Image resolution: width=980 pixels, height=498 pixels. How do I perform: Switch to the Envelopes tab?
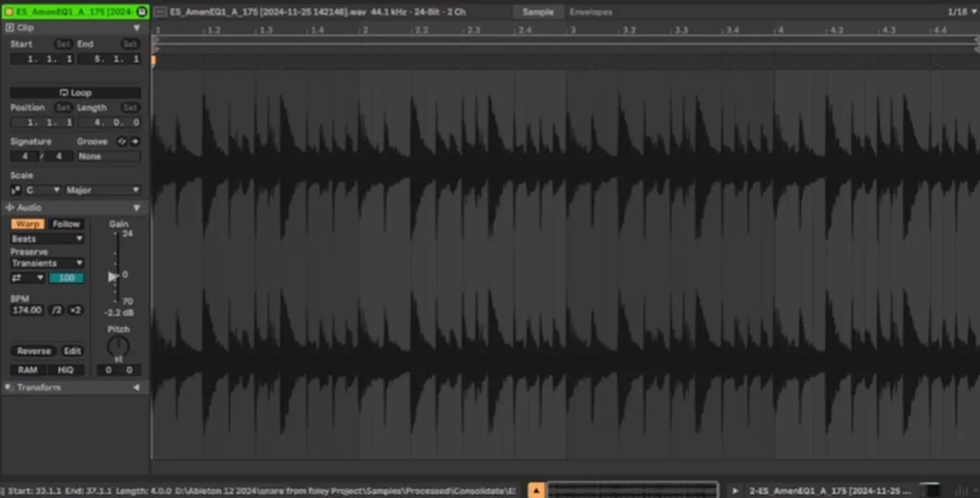591,11
